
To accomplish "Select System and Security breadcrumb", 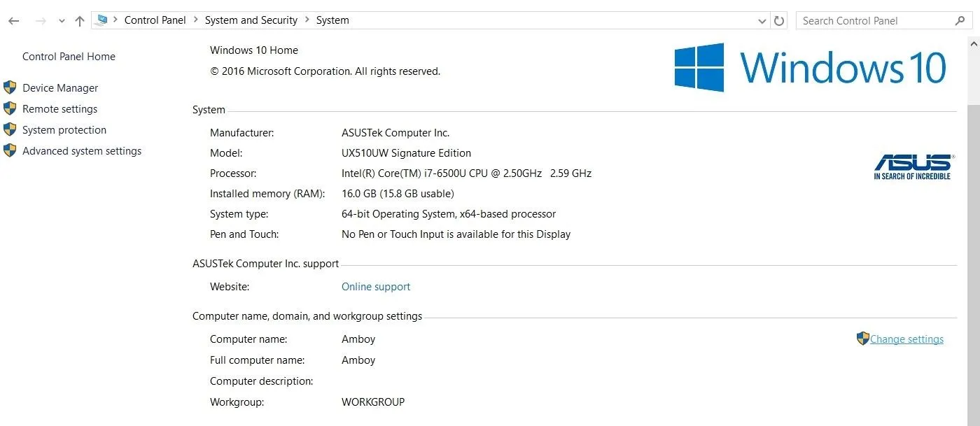I will tap(251, 20).
